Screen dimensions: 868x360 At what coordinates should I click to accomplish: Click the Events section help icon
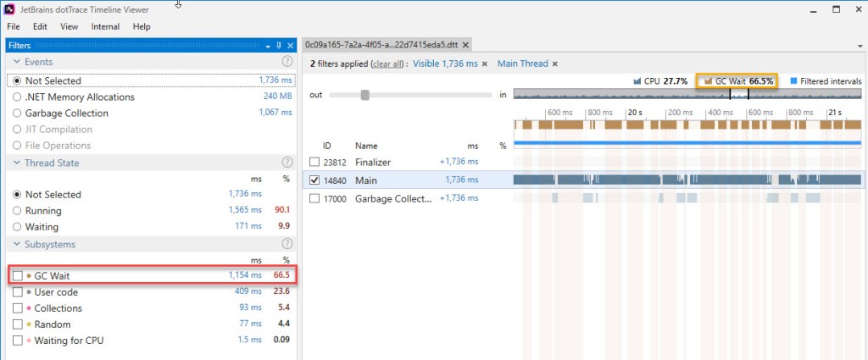287,62
